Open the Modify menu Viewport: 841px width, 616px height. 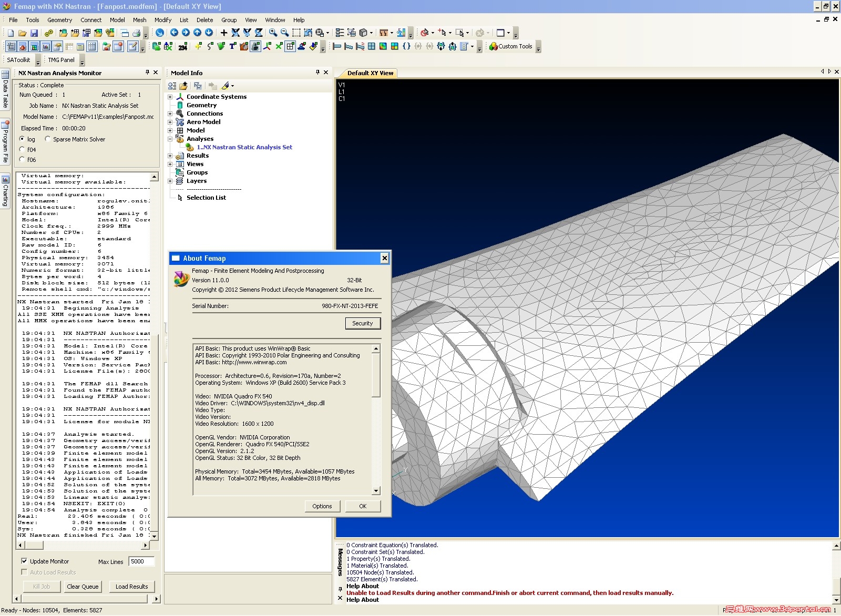(163, 20)
